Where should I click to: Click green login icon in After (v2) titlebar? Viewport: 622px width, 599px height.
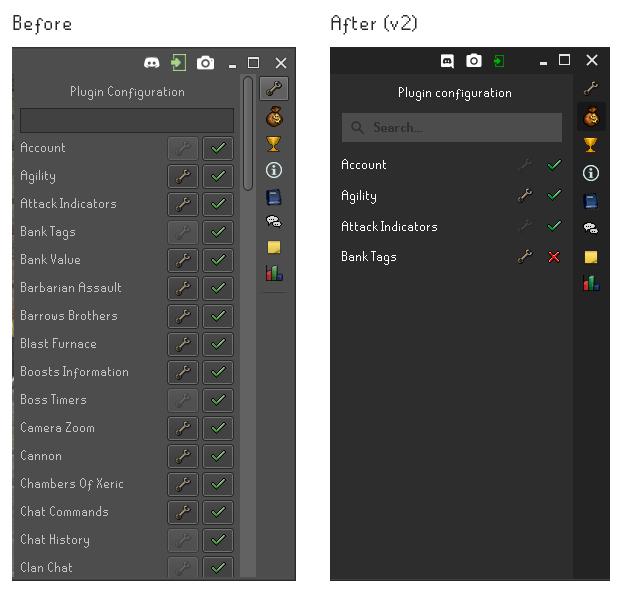(499, 61)
